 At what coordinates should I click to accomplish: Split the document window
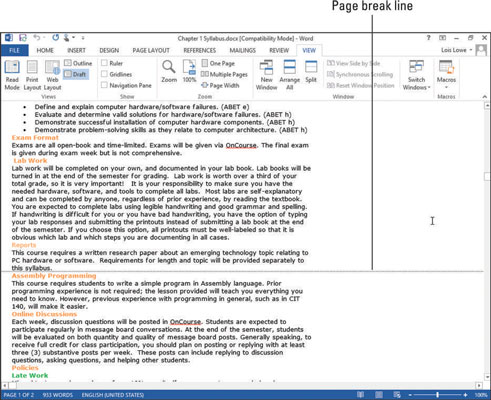pyautogui.click(x=311, y=72)
